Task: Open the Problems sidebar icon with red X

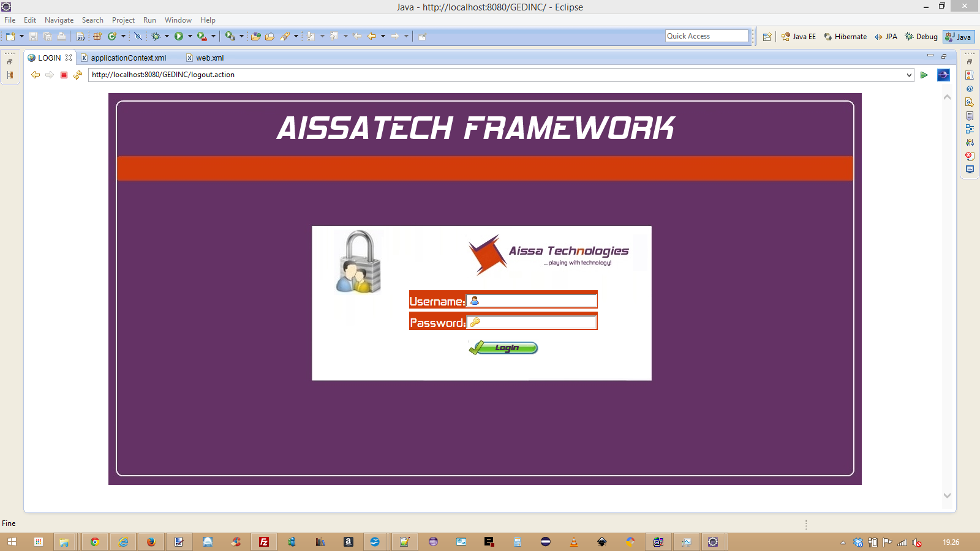Action: pos(970,156)
